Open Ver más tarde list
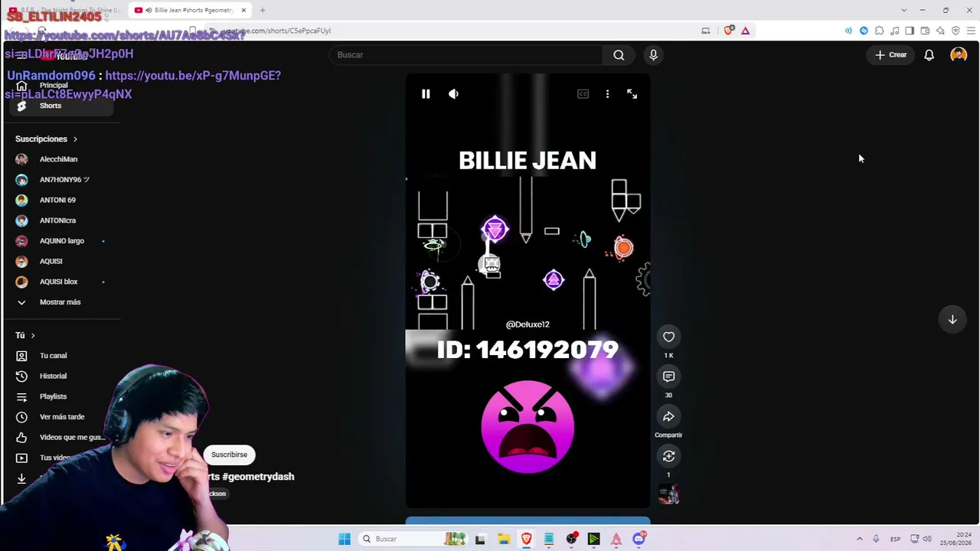 click(x=61, y=417)
